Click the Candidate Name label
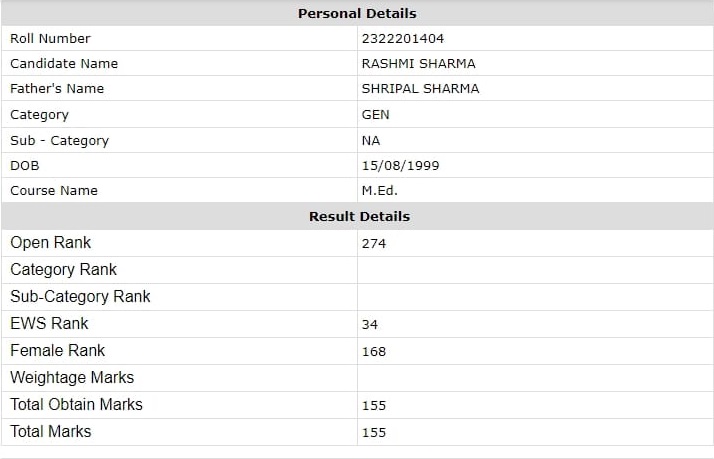This screenshot has height=459, width=714. coord(64,64)
